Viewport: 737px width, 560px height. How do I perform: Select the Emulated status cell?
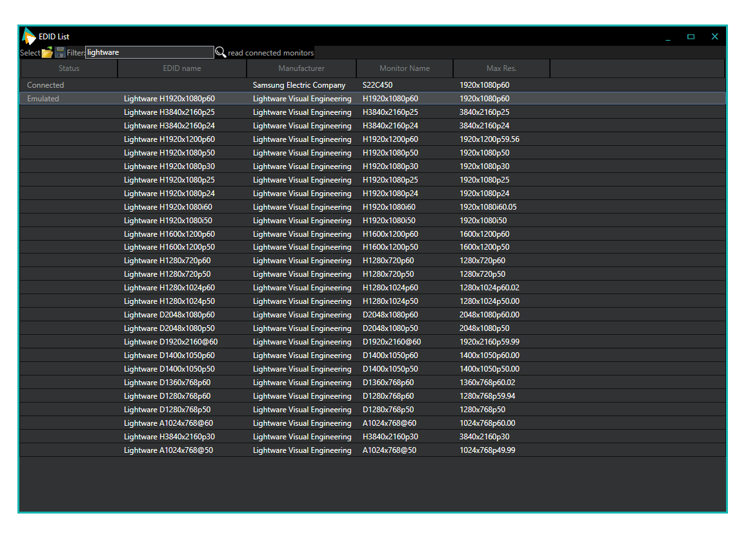pyautogui.click(x=43, y=99)
